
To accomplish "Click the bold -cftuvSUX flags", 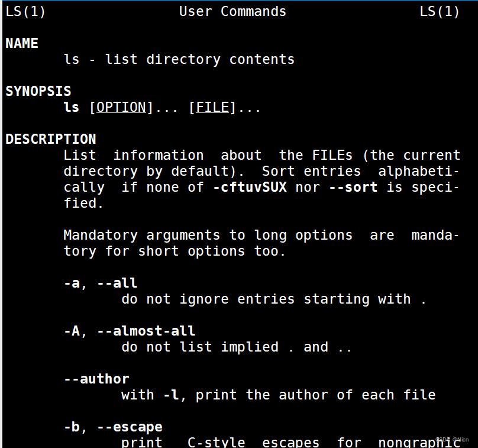I will [250, 187].
